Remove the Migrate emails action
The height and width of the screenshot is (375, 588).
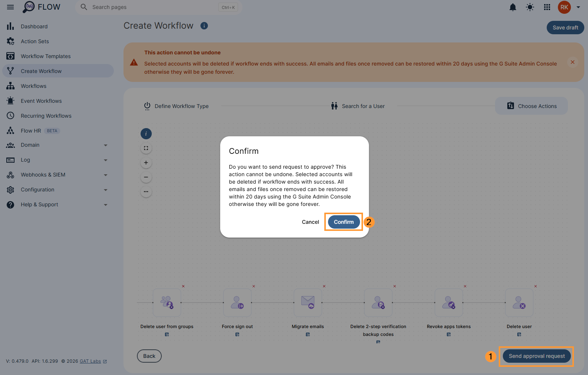point(324,286)
